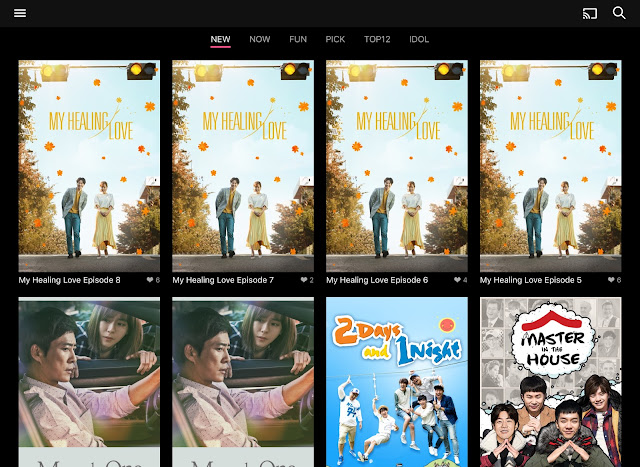
Task: Go to the TOP12 tab
Action: (x=377, y=40)
